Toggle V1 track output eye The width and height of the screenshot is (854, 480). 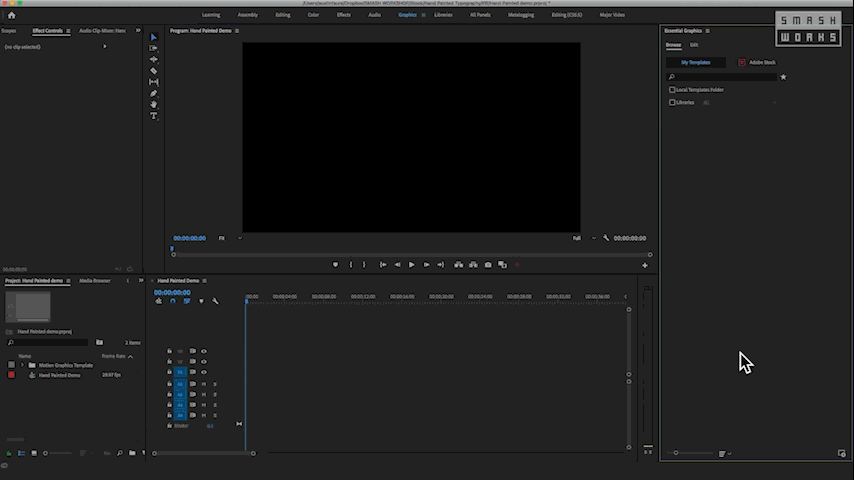[x=204, y=372]
